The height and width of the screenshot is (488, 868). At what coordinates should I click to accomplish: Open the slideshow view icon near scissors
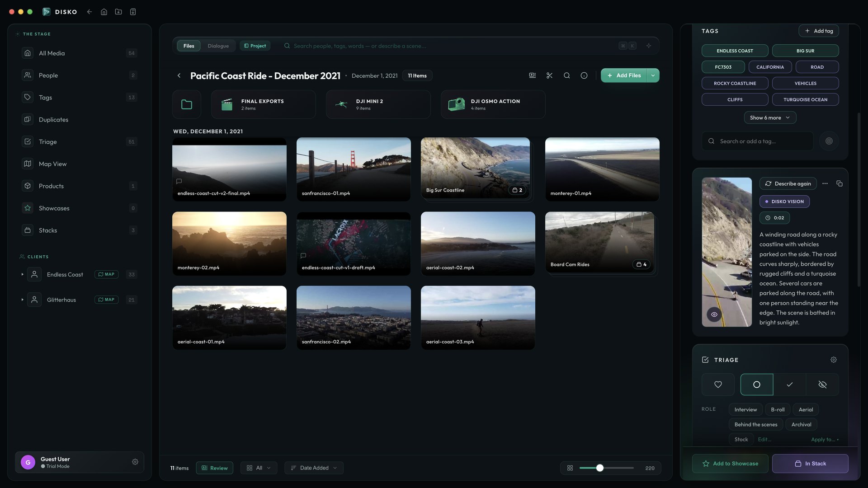click(533, 75)
